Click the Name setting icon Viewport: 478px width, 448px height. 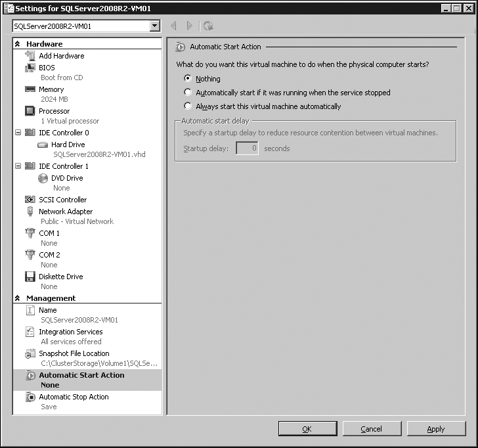point(30,310)
